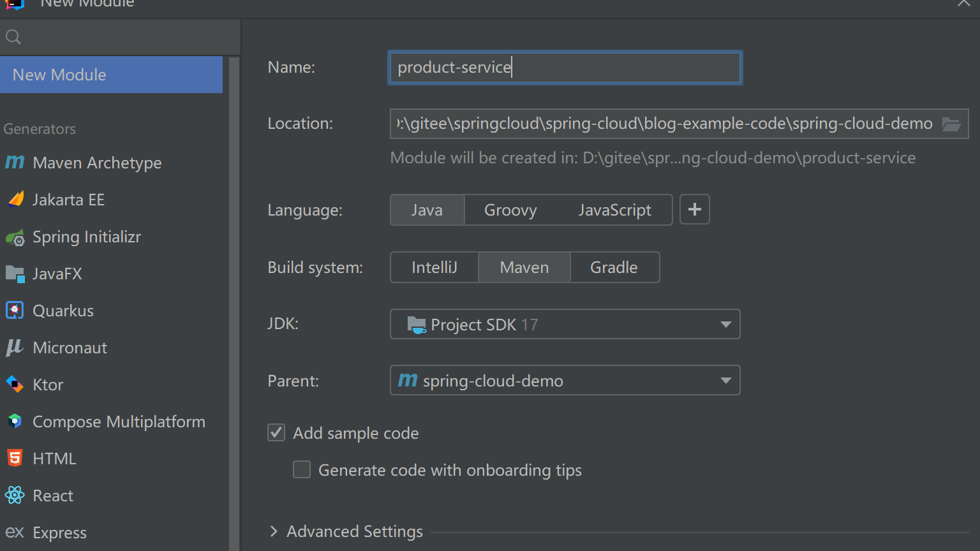The height and width of the screenshot is (551, 980).
Task: Select New Module in sidebar
Action: click(112, 75)
